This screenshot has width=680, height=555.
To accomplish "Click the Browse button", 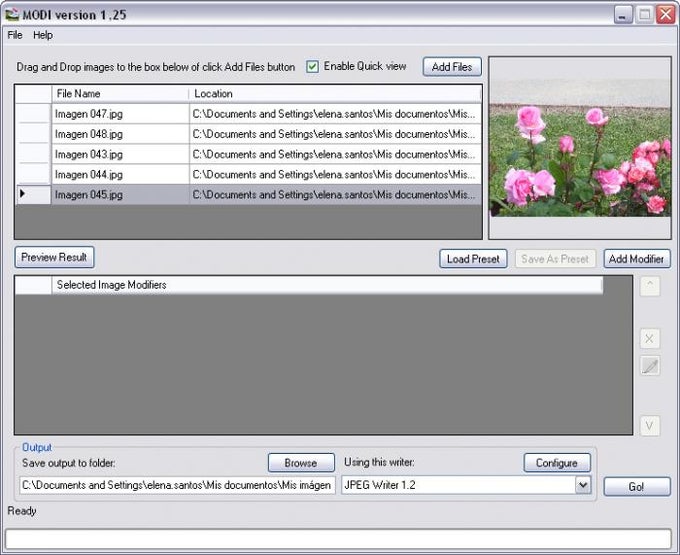I will click(x=301, y=463).
